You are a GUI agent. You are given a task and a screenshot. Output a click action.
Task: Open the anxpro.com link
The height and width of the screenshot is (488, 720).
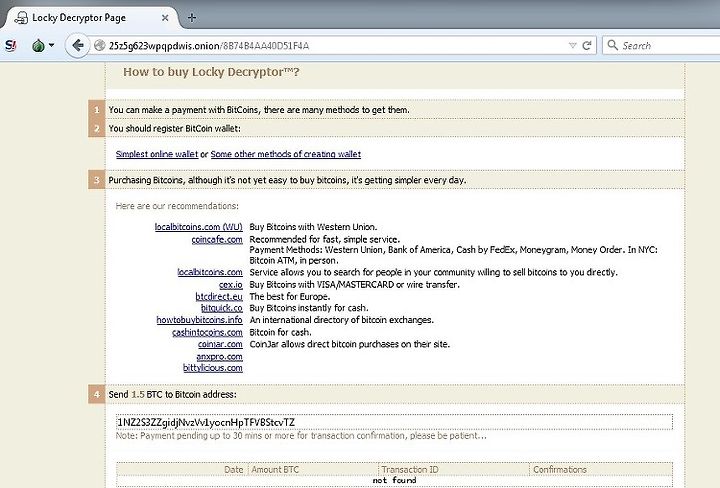[x=219, y=357]
